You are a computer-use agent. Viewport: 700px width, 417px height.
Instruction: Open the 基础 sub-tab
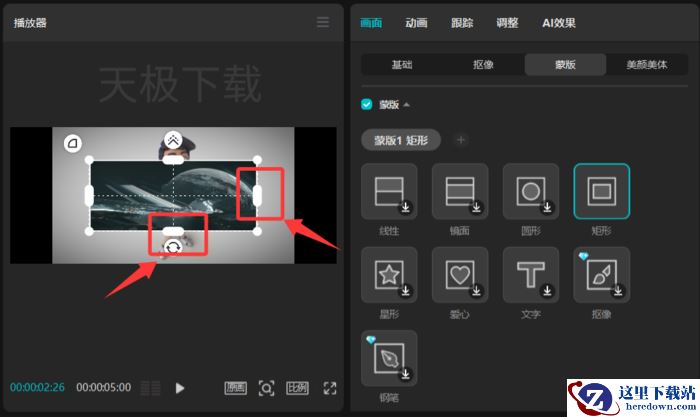point(402,65)
